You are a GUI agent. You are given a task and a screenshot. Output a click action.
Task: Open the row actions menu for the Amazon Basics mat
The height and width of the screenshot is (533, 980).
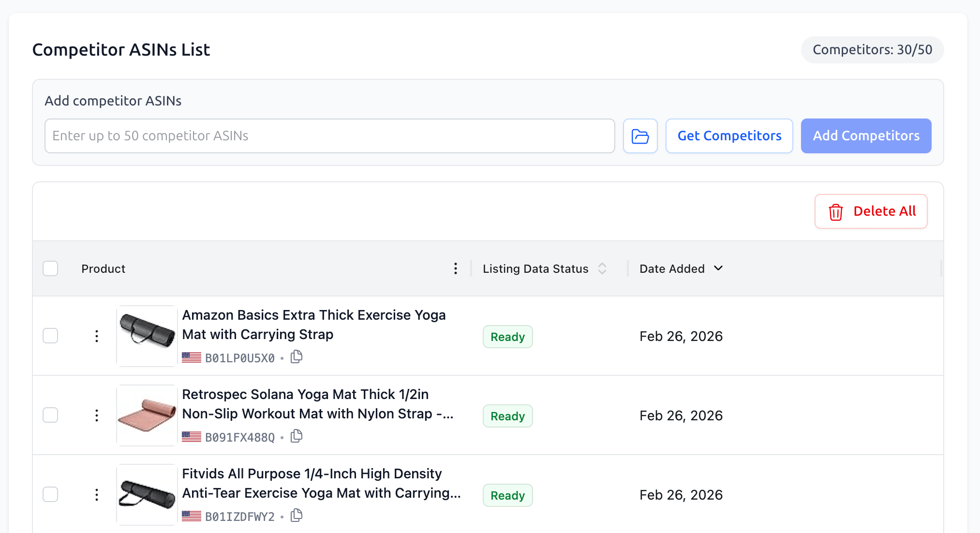coord(97,336)
